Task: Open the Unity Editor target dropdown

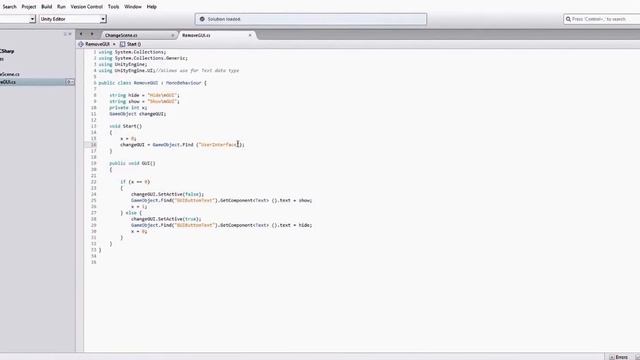Action: click(x=73, y=19)
